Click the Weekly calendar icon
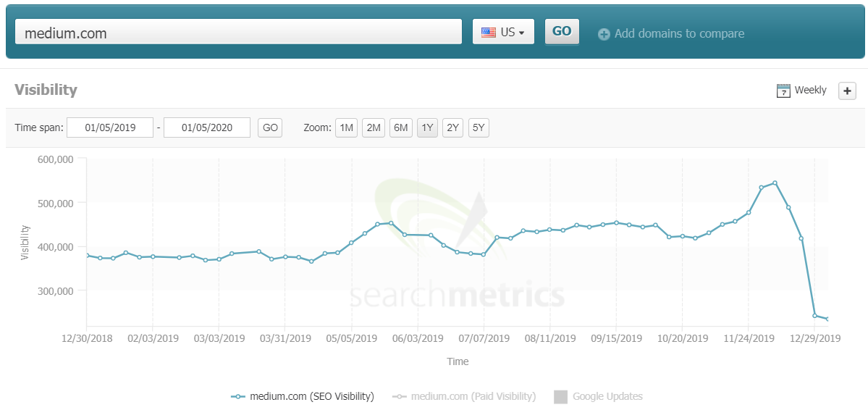Screen dimensions: 868x410 point(783,91)
